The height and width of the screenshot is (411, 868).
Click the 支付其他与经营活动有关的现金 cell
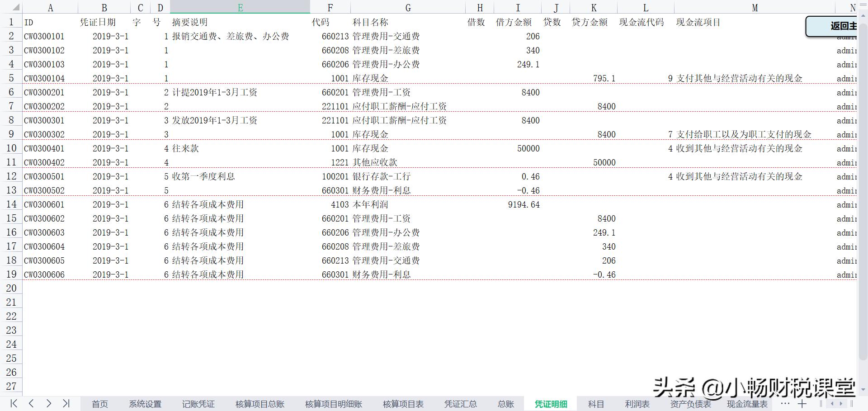pos(755,78)
